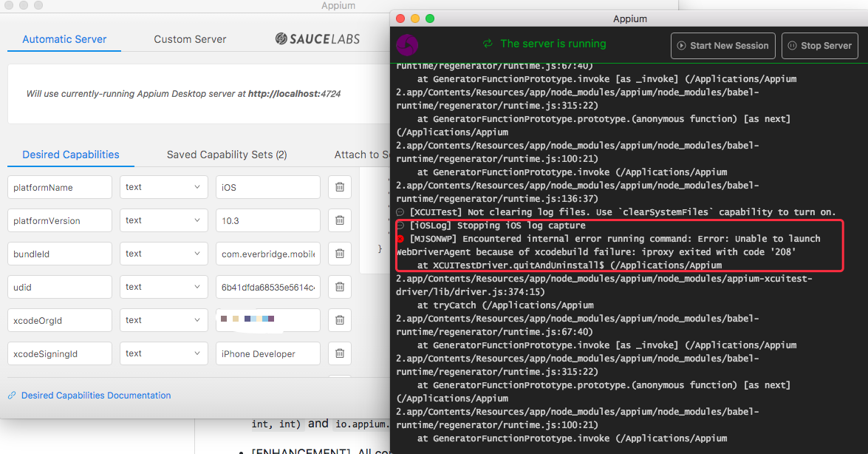This screenshot has height=454, width=868.
Task: Click the log line containing 'clearSystemFiles'
Action: click(x=623, y=212)
